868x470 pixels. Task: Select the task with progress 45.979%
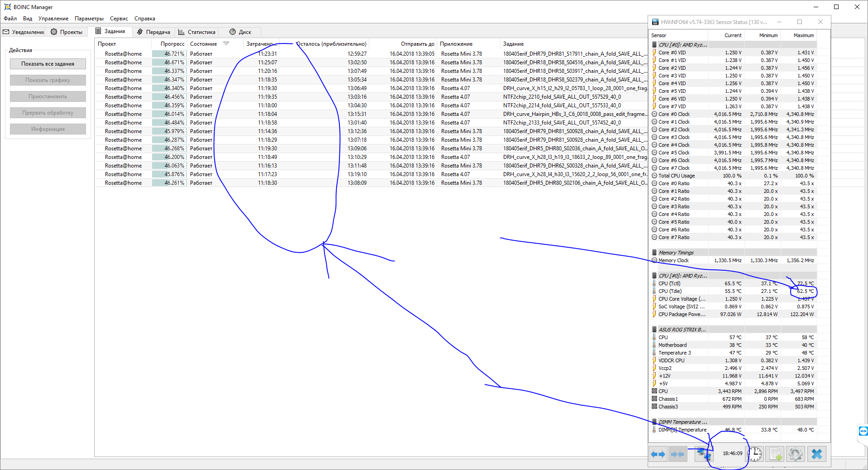point(371,131)
